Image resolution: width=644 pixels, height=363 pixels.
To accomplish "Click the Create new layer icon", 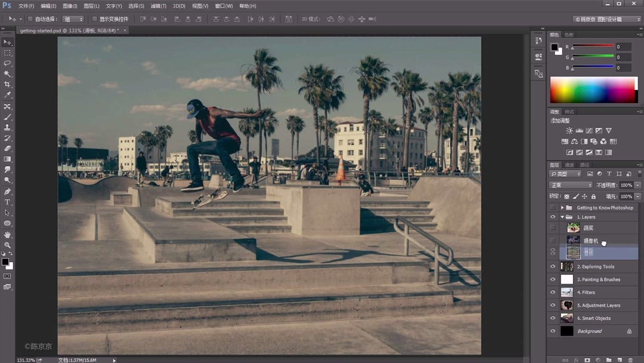I will 620,360.
